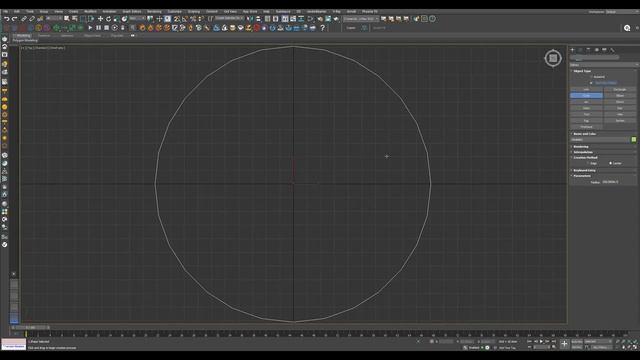Click the Zoom Extents navigation icon
640x360 pixels.
(x=629, y=341)
